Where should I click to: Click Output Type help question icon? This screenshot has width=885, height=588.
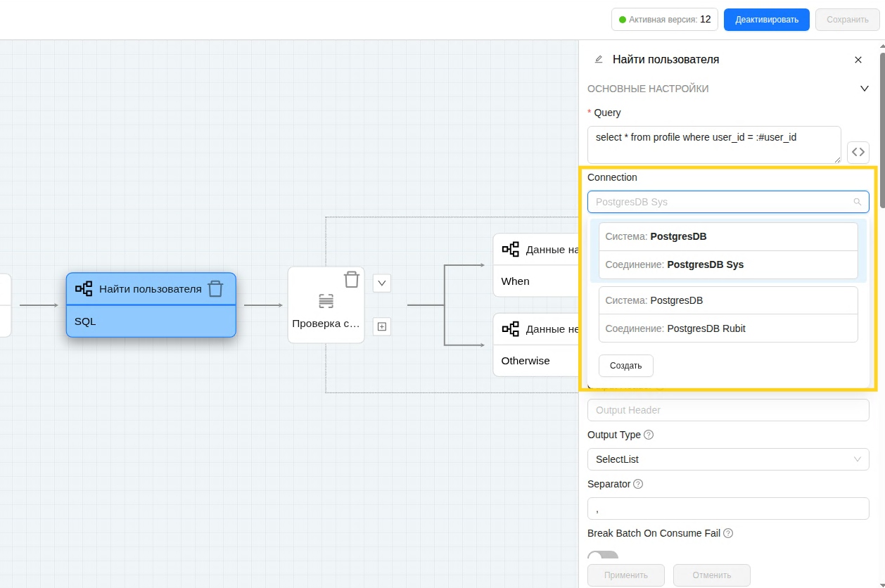point(649,435)
